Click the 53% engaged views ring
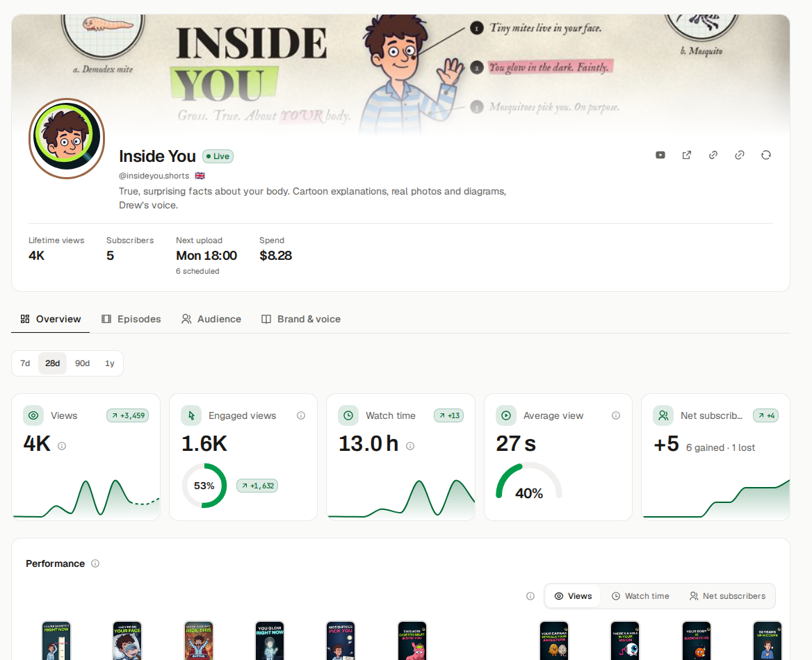The height and width of the screenshot is (660, 812). coord(204,486)
